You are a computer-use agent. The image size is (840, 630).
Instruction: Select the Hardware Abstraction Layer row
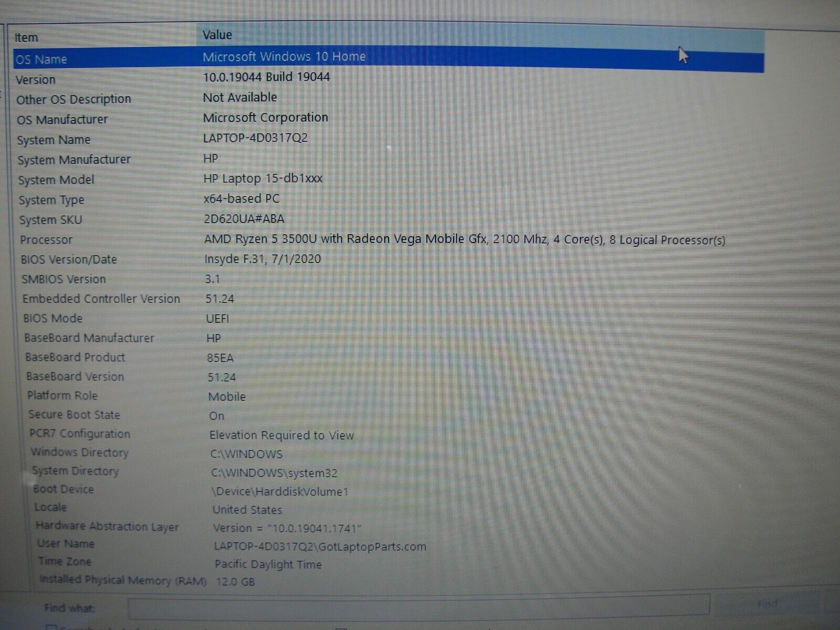[107, 527]
